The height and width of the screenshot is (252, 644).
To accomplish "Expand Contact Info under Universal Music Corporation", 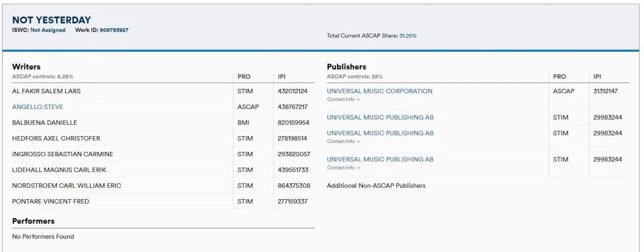I will [x=343, y=100].
